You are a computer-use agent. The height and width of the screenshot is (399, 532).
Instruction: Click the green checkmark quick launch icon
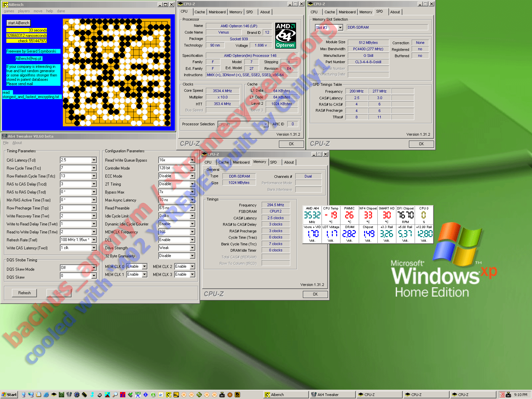pos(130,395)
